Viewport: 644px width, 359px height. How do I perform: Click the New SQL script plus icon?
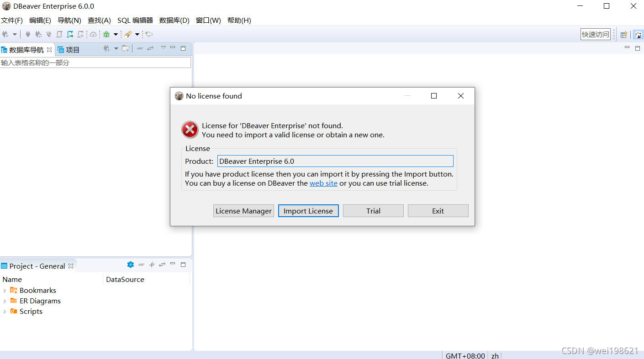(81, 34)
